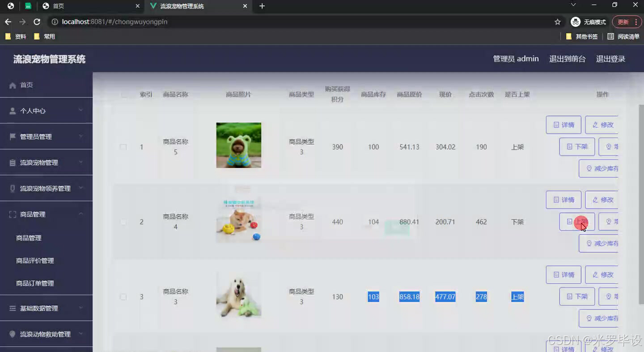644x352 pixels.
Task: Click the person icon beside 个人中心
Action: pyautogui.click(x=13, y=111)
